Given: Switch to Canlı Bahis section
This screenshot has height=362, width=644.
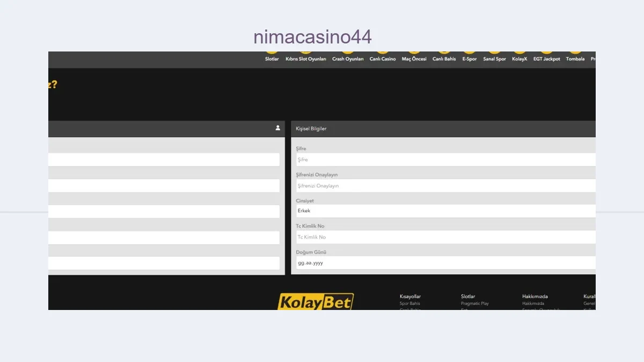Looking at the screenshot, I should click(x=444, y=58).
